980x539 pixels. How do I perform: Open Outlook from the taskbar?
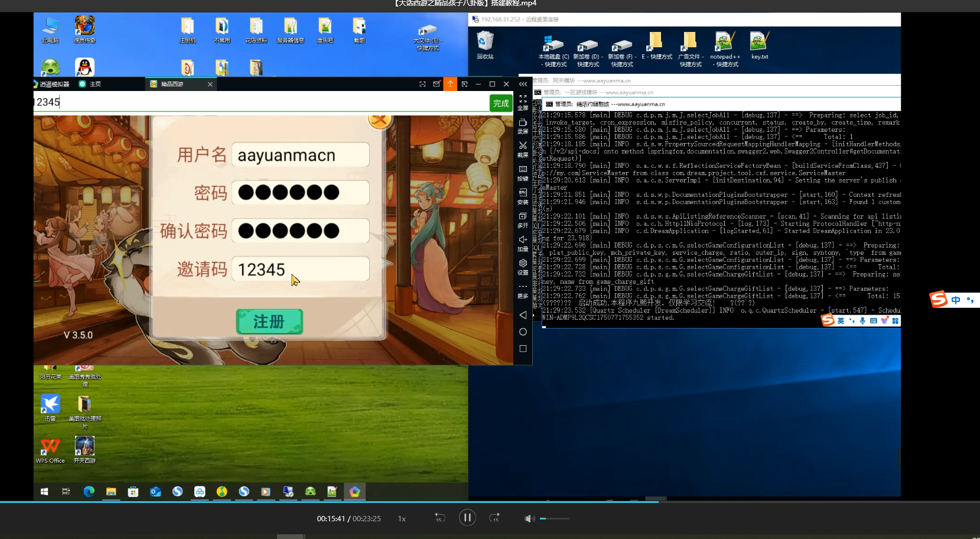tap(155, 492)
